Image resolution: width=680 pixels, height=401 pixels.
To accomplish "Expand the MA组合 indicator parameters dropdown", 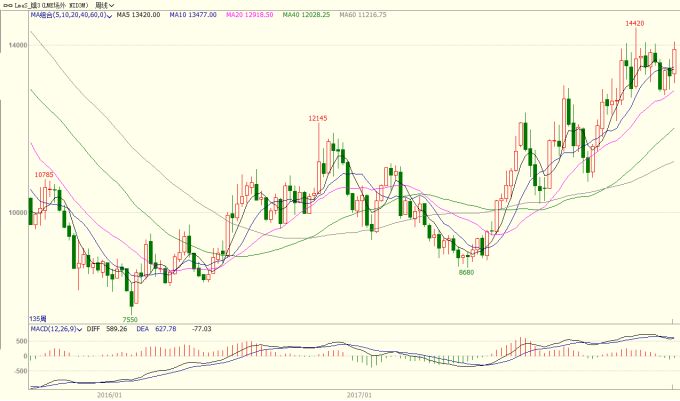I will pyautogui.click(x=110, y=16).
